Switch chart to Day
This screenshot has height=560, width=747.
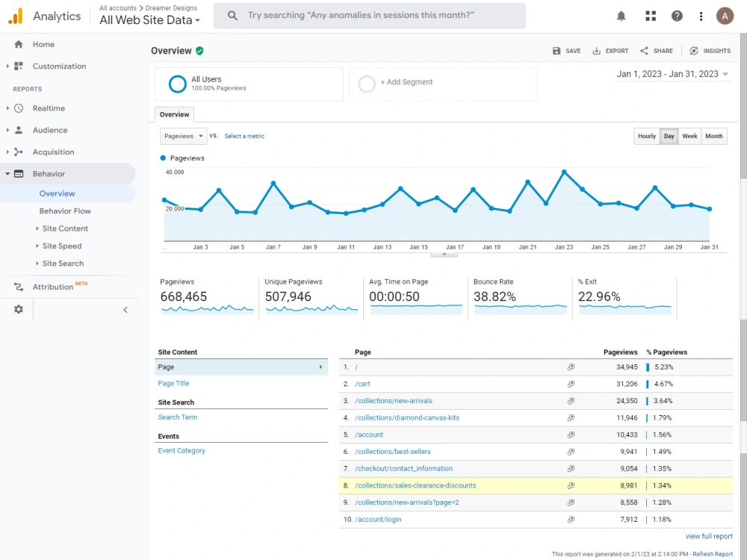pos(669,136)
